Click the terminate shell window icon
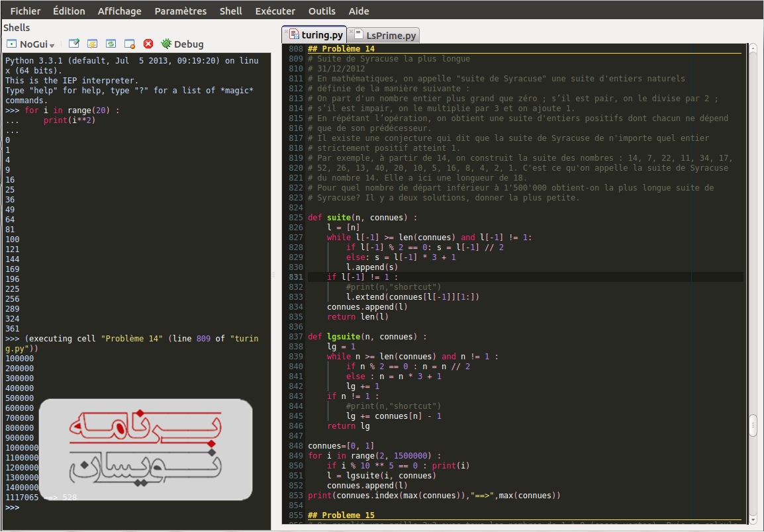 (x=130, y=44)
